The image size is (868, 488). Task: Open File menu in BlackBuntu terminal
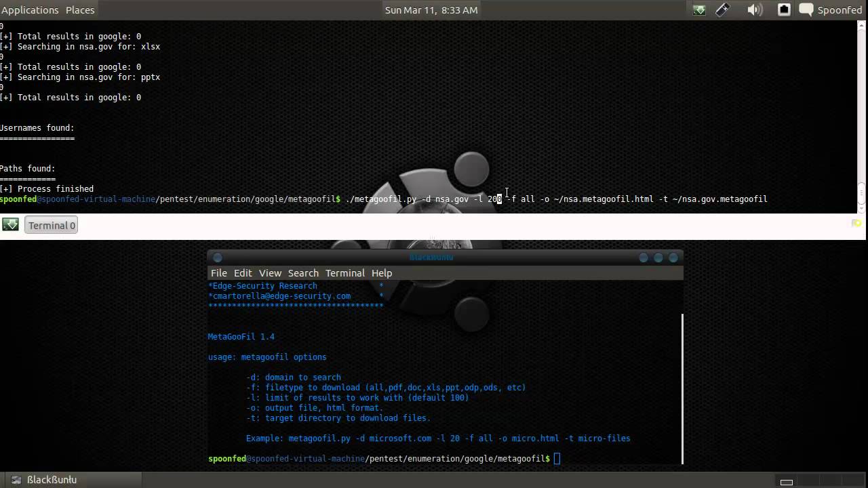click(x=219, y=273)
